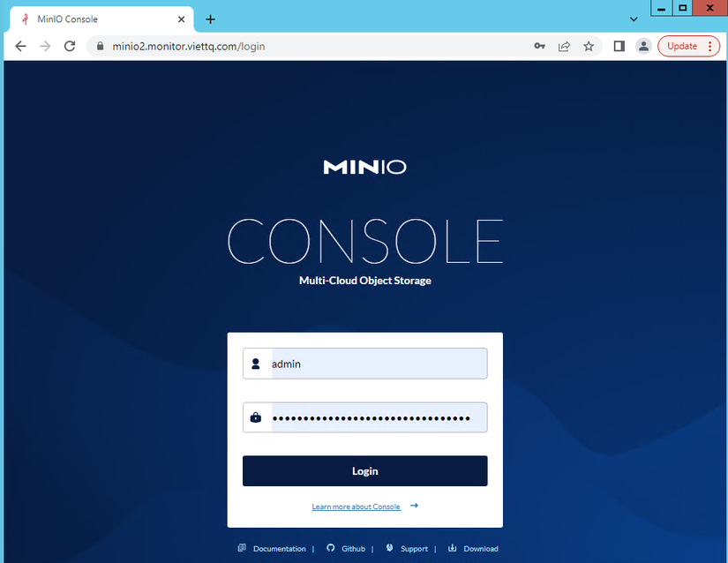Click the user icon in username field
Viewport: 728px width, 563px height.
click(x=255, y=364)
